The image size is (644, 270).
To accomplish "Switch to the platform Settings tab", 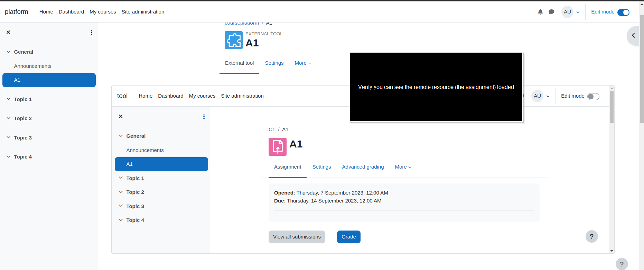I will click(274, 63).
